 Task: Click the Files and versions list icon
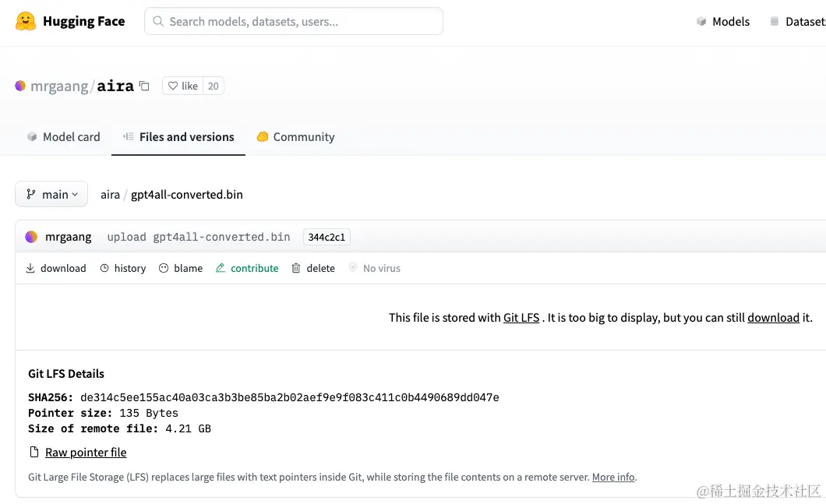pos(128,137)
